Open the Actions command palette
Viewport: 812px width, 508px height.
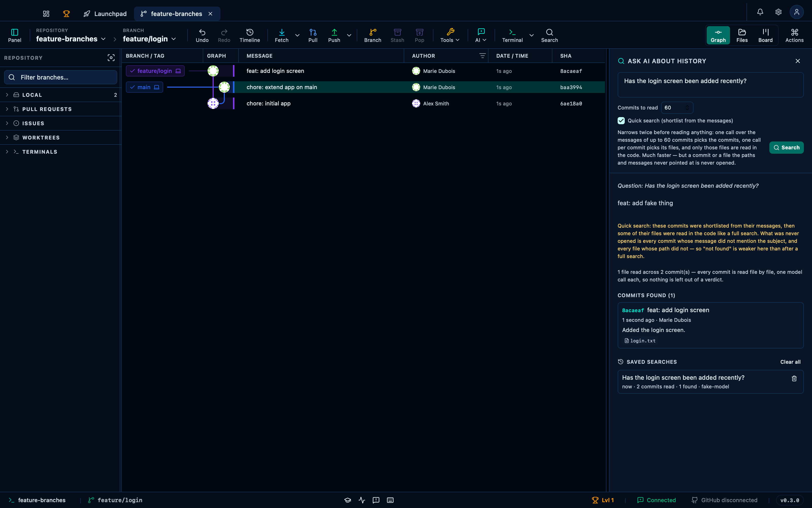(x=794, y=35)
